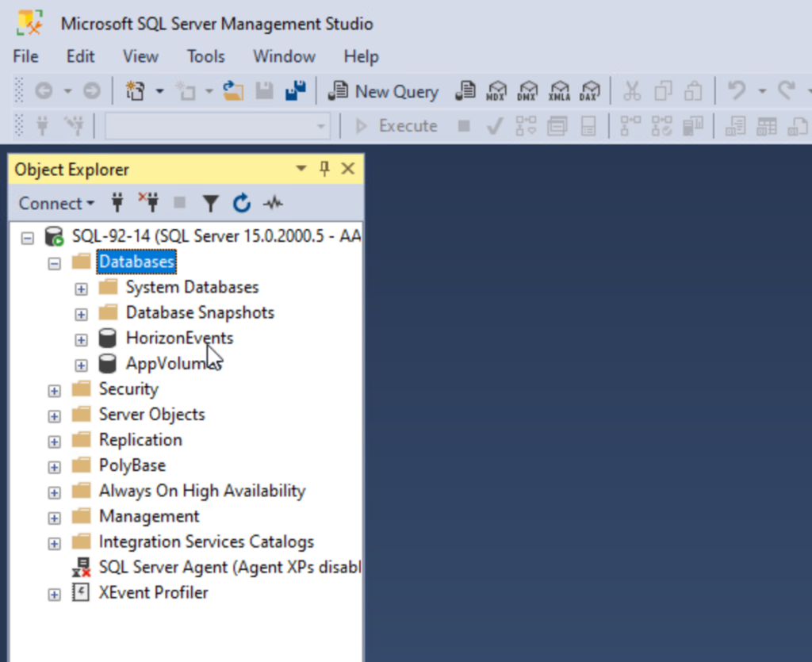Pin the Object Explorer panel

324,169
